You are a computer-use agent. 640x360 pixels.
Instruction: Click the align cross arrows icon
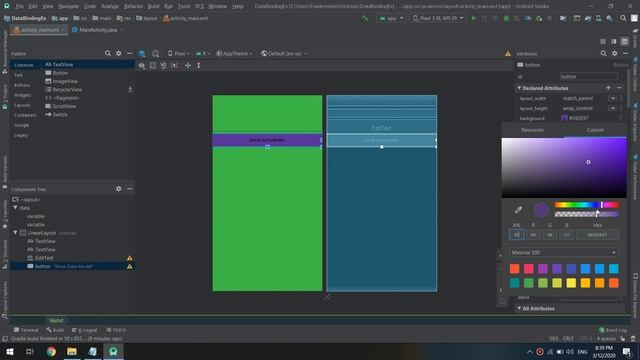tap(188, 65)
